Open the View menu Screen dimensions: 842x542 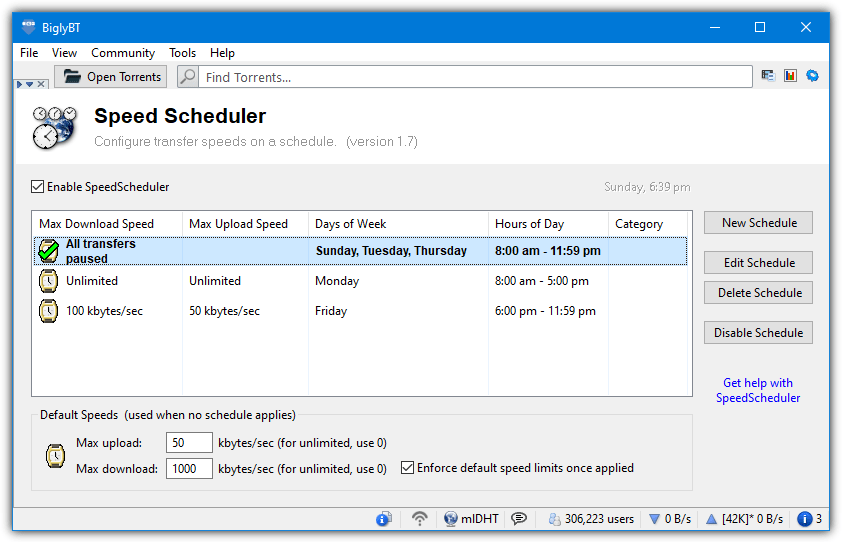tap(64, 53)
